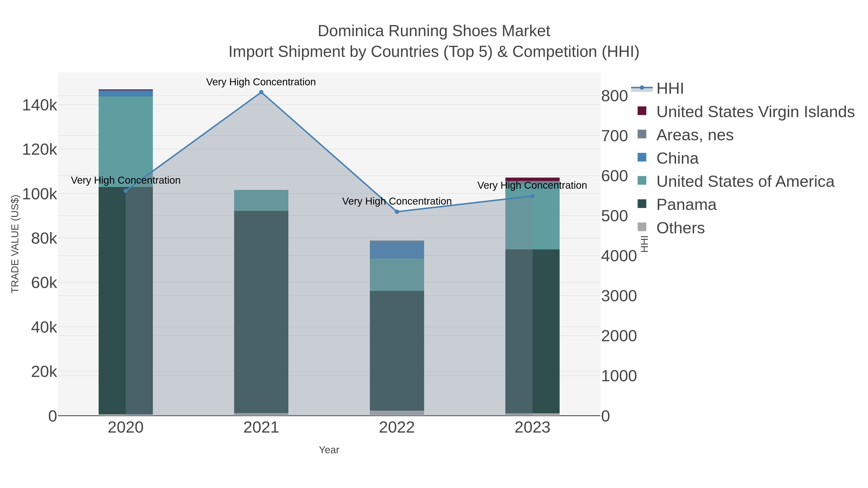868x488 pixels.
Task: Click 'Very High Concentration' label at 2022
Action: point(397,201)
